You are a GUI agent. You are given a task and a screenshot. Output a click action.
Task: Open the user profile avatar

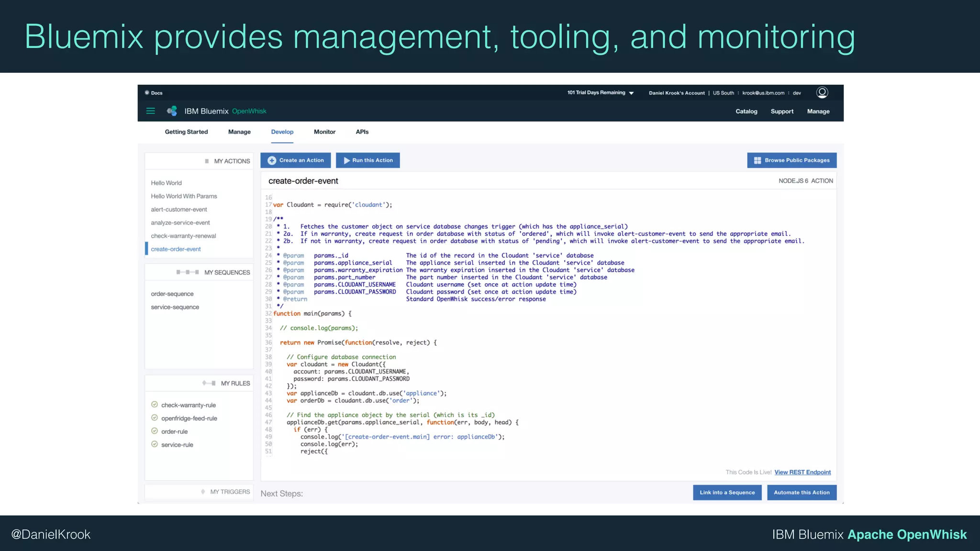click(822, 92)
